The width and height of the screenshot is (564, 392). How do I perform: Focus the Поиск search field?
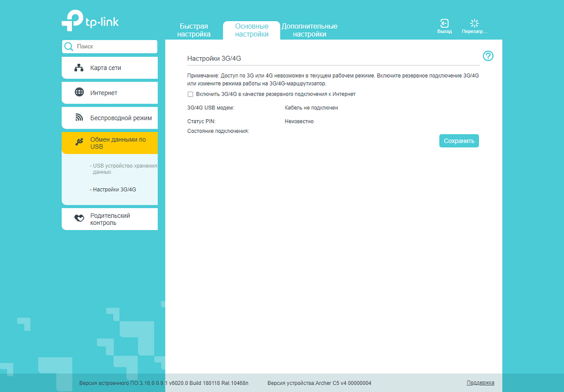tap(110, 46)
